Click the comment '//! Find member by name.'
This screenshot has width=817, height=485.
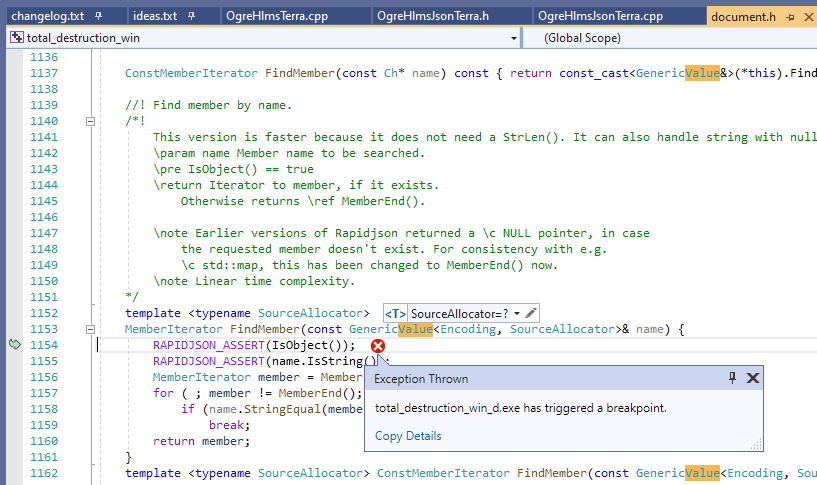208,105
